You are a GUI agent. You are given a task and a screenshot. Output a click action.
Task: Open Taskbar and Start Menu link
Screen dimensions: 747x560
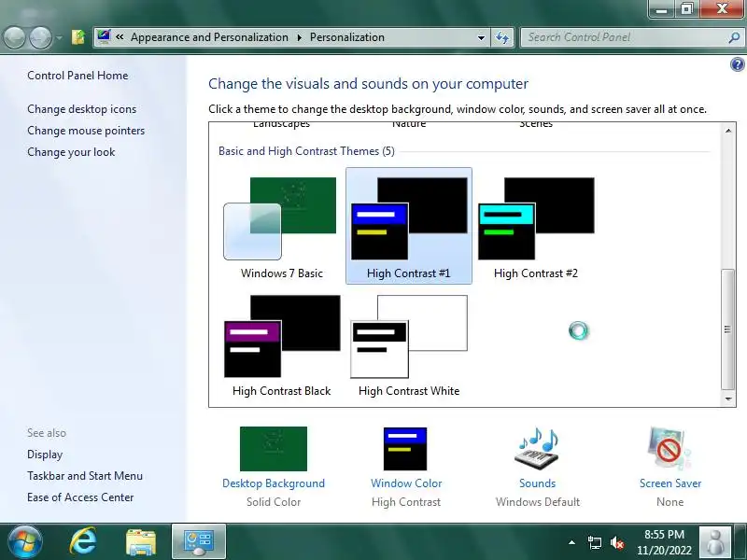click(85, 476)
